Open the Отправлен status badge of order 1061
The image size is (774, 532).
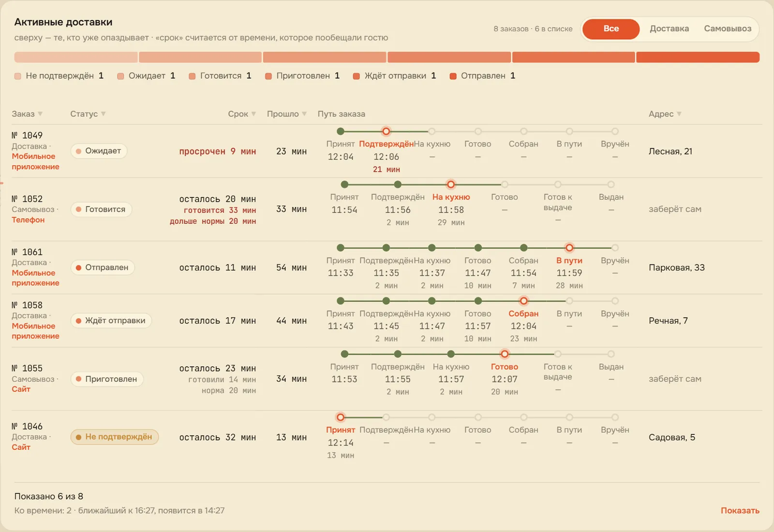[103, 267]
